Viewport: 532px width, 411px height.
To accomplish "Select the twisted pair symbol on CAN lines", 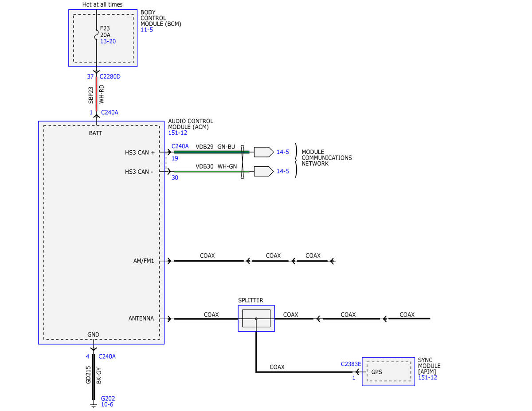I will point(243,162).
